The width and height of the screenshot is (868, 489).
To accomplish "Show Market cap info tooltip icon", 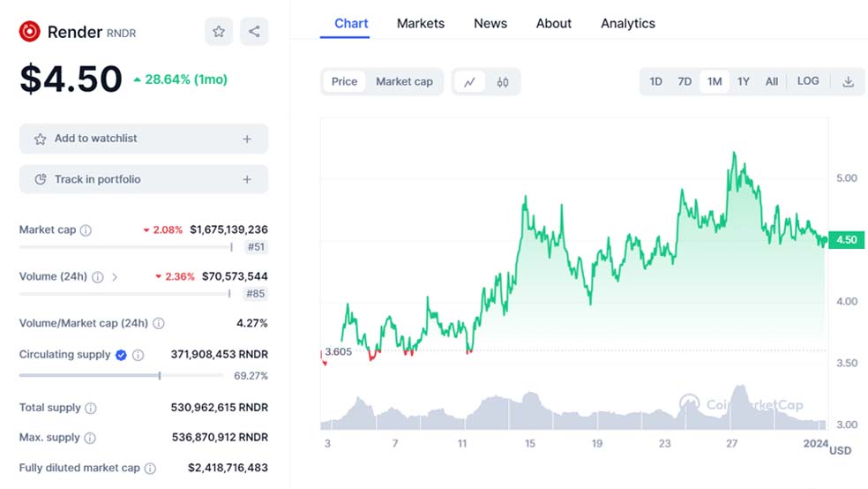I will (86, 230).
